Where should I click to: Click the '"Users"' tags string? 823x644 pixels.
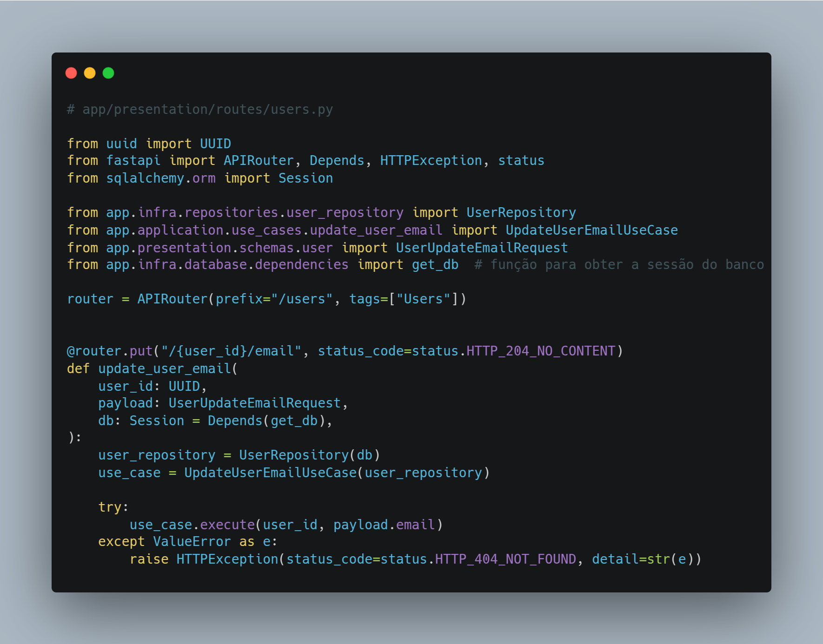coord(424,299)
